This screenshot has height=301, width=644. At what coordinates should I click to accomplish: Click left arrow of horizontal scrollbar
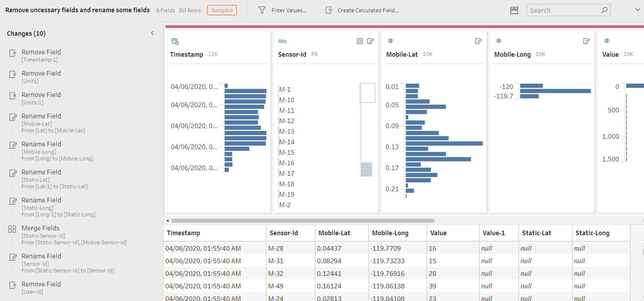click(168, 220)
